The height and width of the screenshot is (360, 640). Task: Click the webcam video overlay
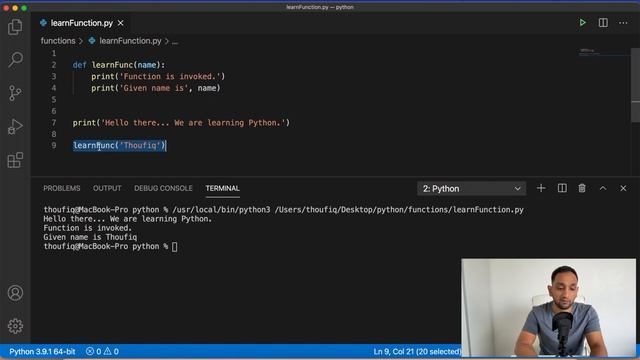548,307
